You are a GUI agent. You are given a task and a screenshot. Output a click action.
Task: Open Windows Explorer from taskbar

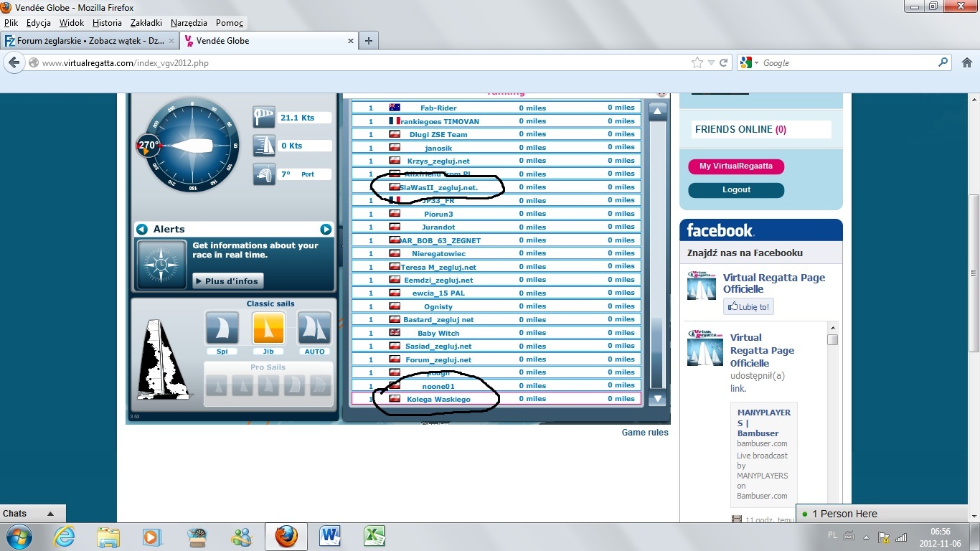coord(108,537)
